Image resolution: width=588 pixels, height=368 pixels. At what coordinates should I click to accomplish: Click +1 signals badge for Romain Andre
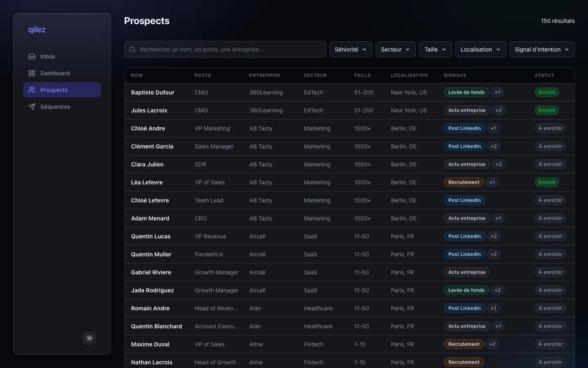494,308
